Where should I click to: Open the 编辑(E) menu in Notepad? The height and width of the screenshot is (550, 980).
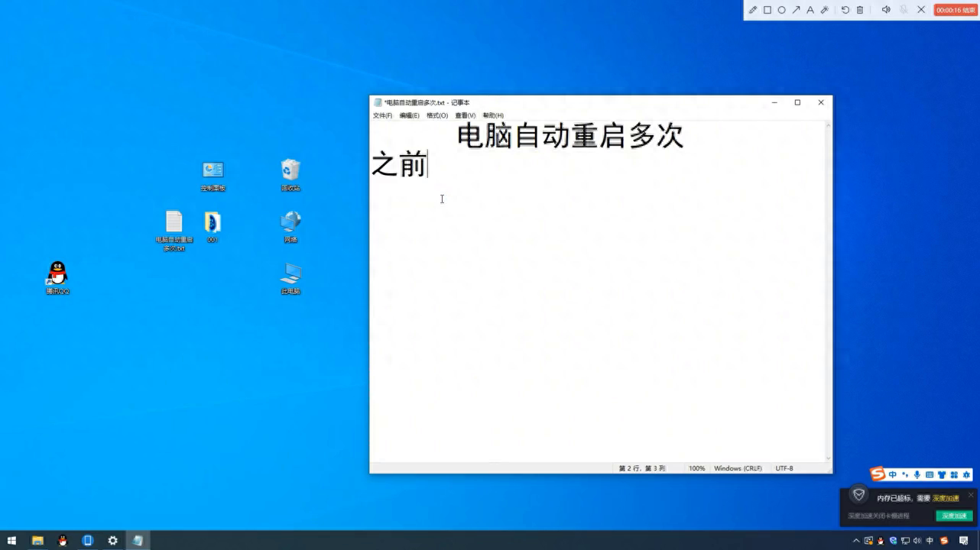[x=409, y=115]
